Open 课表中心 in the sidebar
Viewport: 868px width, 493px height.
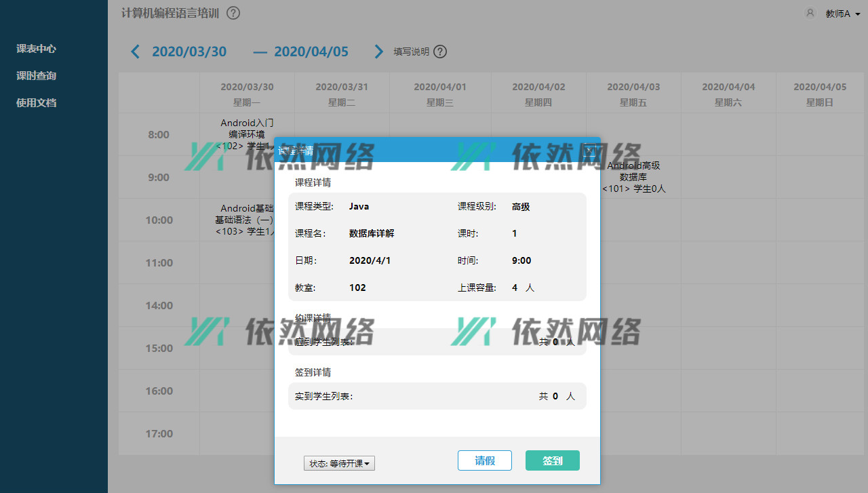36,49
